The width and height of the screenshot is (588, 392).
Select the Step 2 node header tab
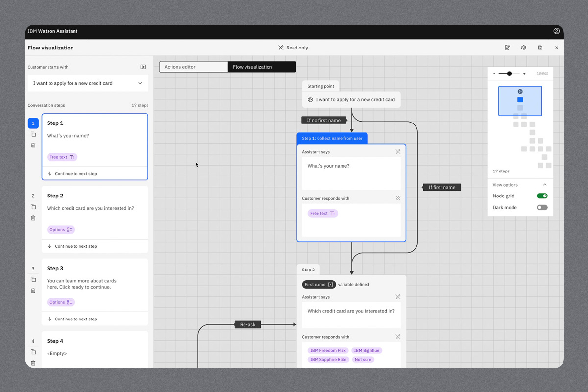[308, 269]
